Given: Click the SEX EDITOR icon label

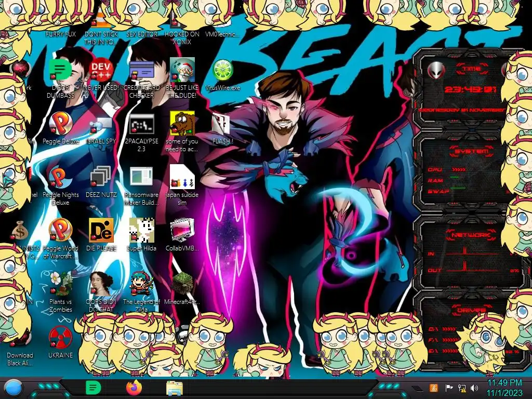Looking at the screenshot, I should pyautogui.click(x=141, y=34).
